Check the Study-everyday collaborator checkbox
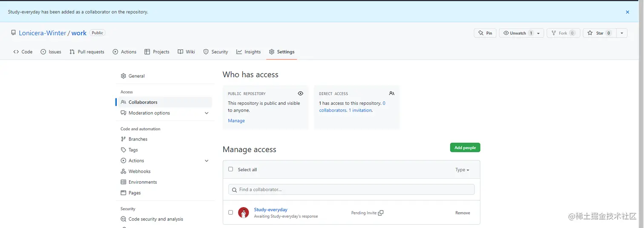This screenshot has width=644, height=228. click(x=230, y=212)
